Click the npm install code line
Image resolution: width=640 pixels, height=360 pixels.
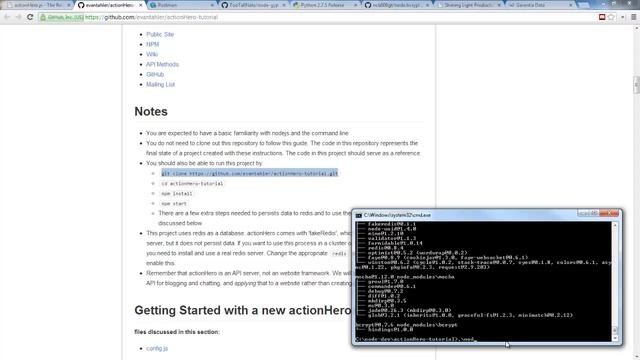pyautogui.click(x=176, y=193)
